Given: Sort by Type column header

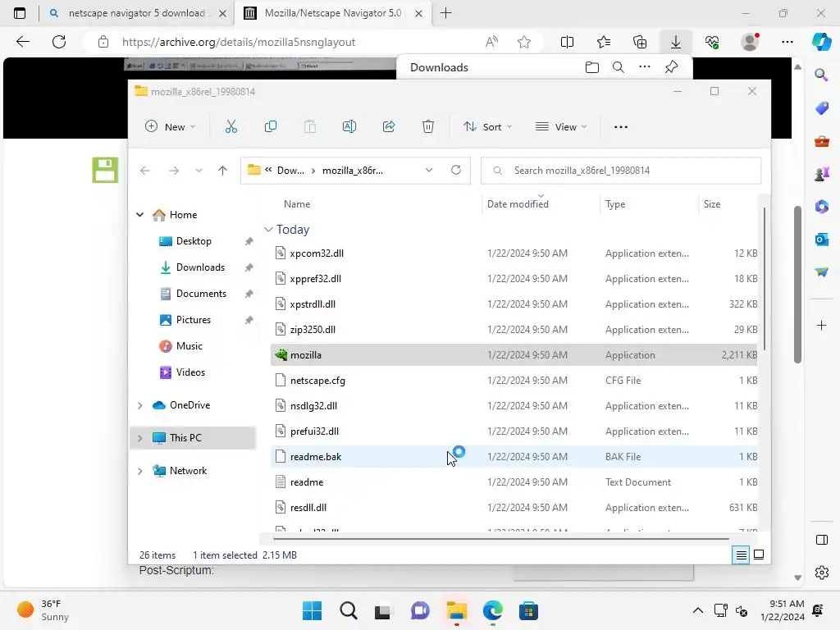Looking at the screenshot, I should pos(615,204).
